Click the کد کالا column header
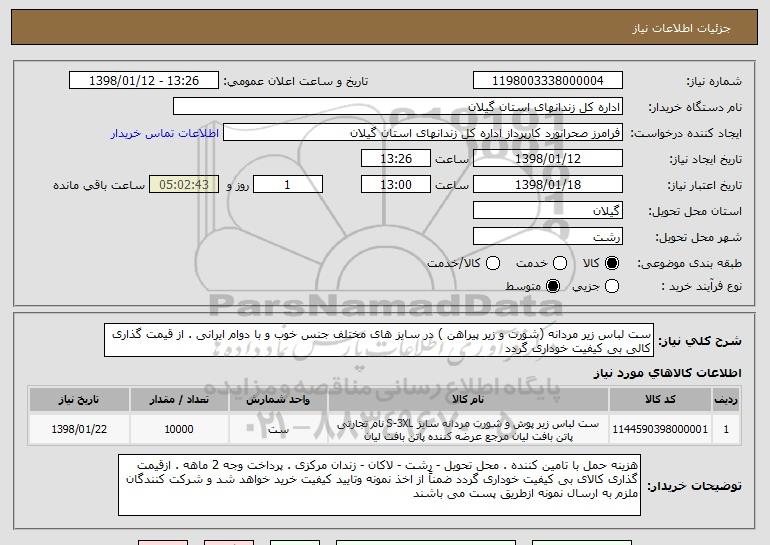Image resolution: width=770 pixels, height=545 pixels. click(660, 400)
